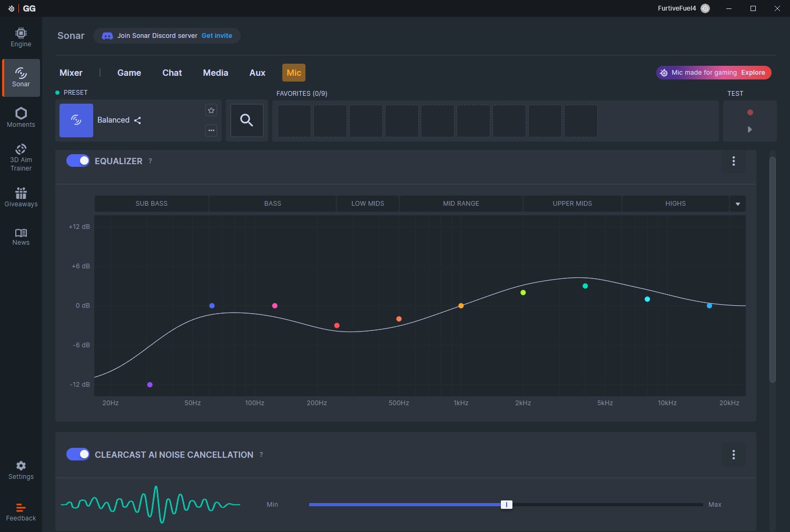Click the preset search magnifier icon
The width and height of the screenshot is (790, 532).
pos(246,121)
